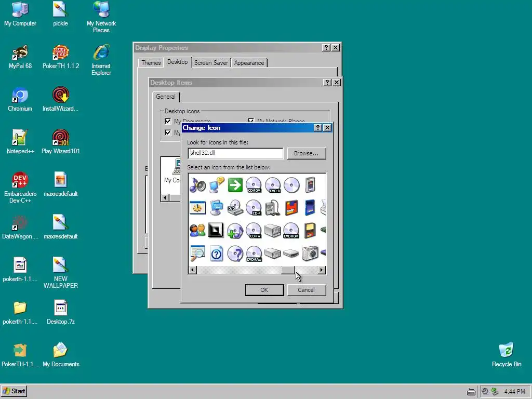Select the Play Wizard101 desktop icon
532x399 pixels.
[60, 142]
